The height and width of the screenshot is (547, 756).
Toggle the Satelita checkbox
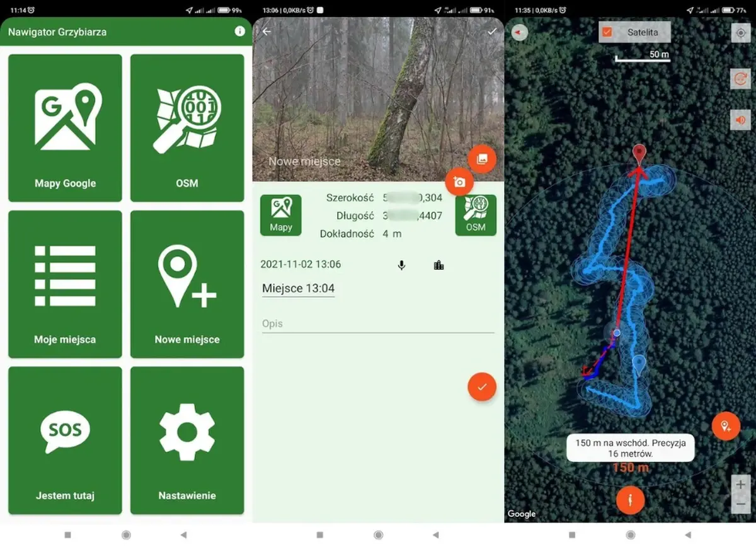click(607, 32)
